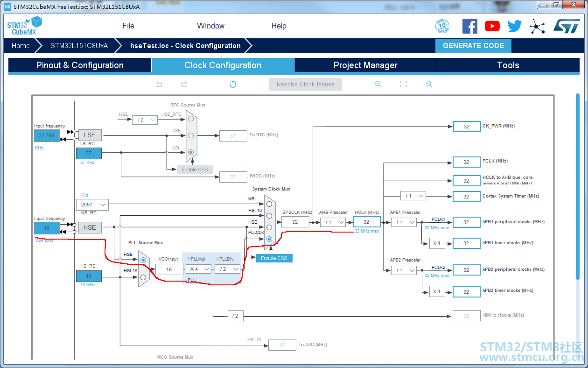The width and height of the screenshot is (588, 368).
Task: Click the HSE input frequency 16 field
Action: 47,228
